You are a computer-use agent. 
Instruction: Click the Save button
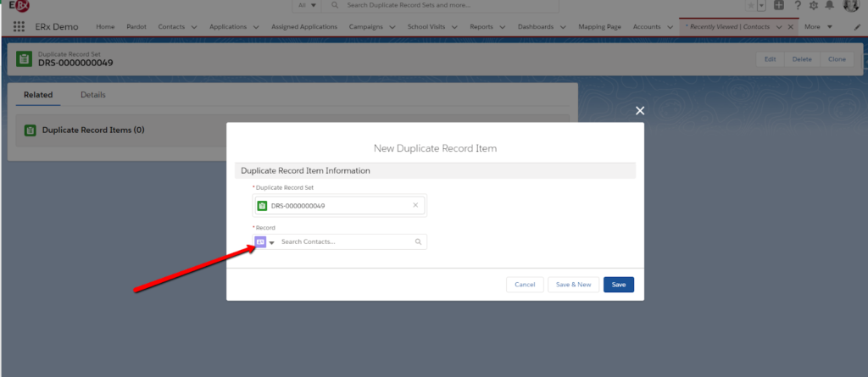click(618, 285)
